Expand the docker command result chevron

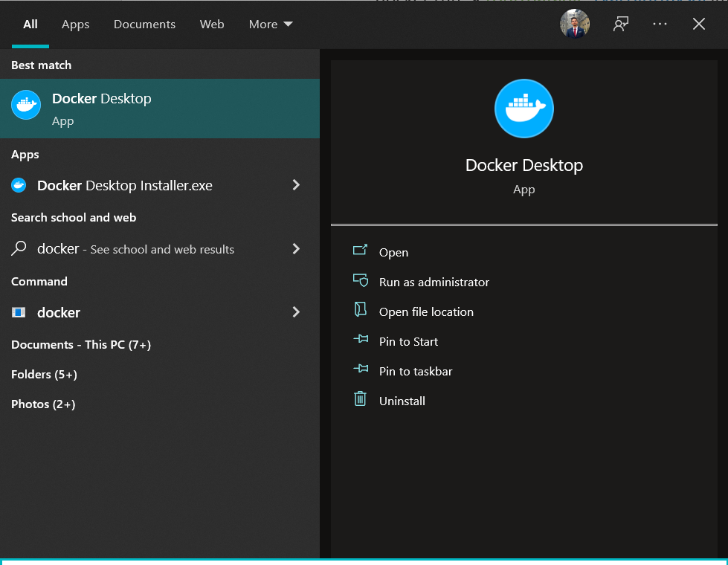[x=296, y=312]
